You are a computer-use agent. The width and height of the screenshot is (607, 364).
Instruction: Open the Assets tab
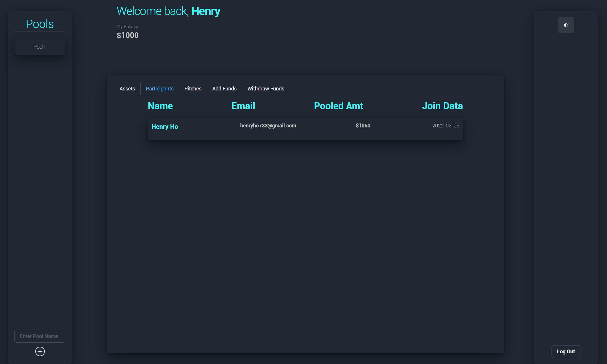tap(127, 89)
